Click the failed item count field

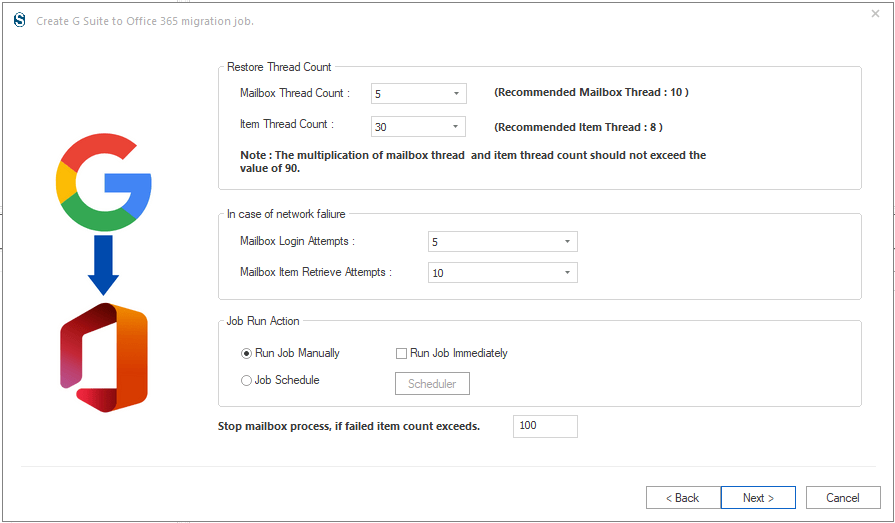pyautogui.click(x=545, y=426)
